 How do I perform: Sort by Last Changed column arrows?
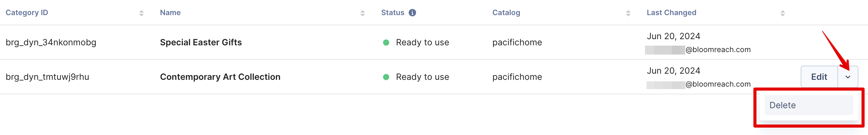(783, 13)
